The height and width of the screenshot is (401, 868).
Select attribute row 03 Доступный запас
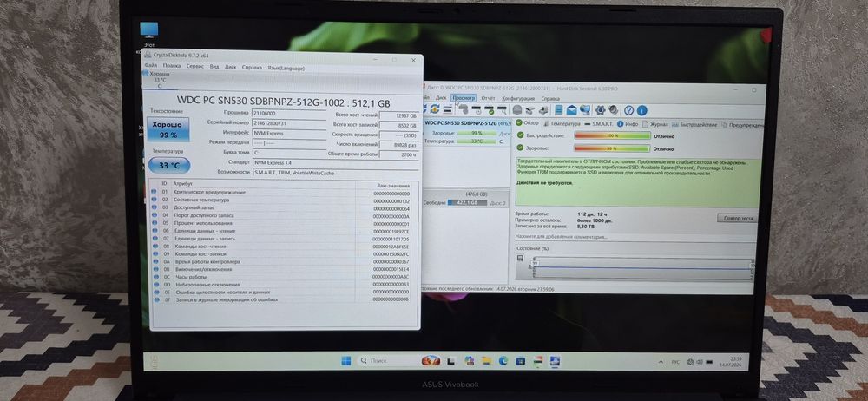pos(282,207)
